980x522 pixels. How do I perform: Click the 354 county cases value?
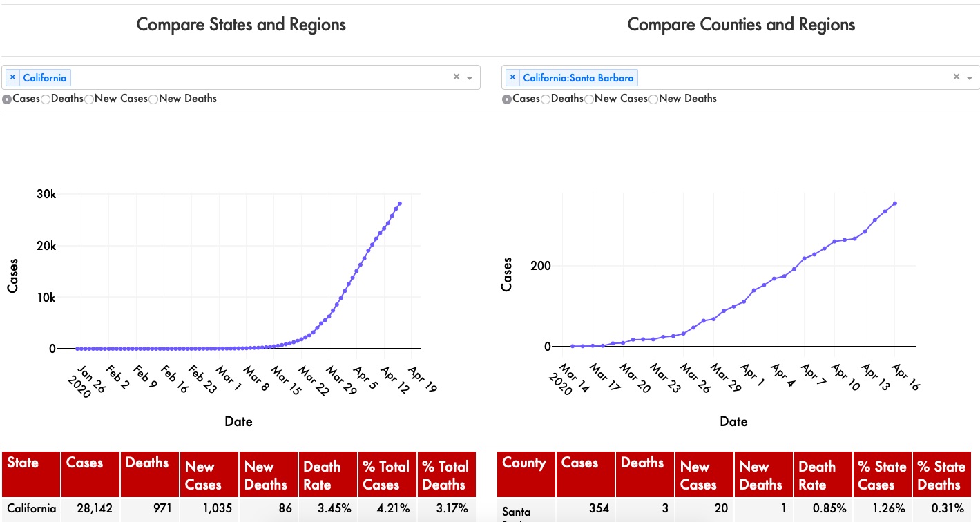[599, 509]
